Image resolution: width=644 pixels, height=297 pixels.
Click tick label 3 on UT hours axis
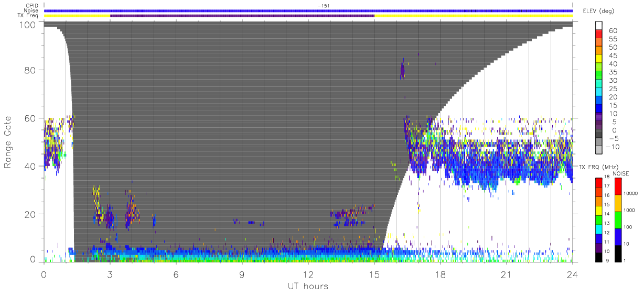110,274
